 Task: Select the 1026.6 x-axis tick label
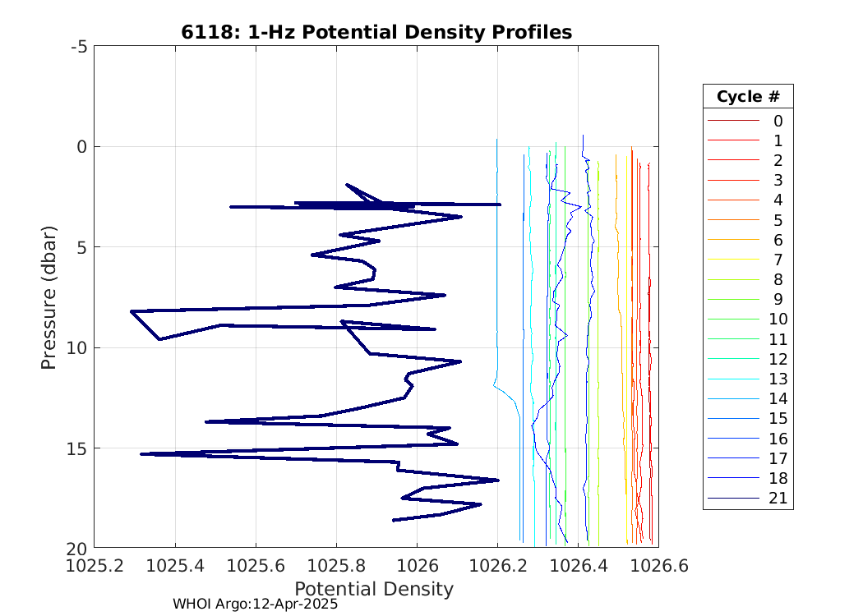pyautogui.click(x=658, y=566)
